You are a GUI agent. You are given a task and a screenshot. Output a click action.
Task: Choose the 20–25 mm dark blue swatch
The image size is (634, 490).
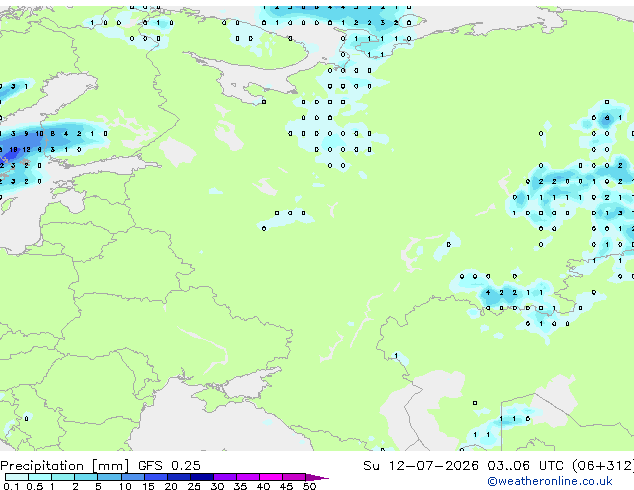point(178,477)
